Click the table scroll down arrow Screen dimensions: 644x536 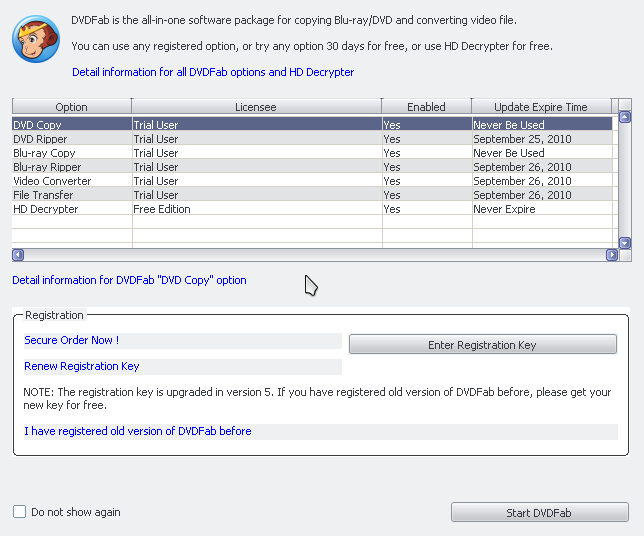tap(625, 243)
